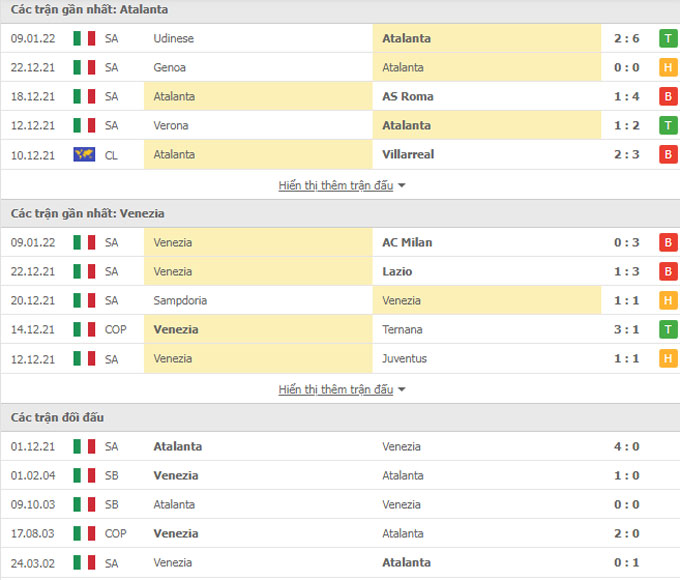Click the Champions League flag icon for Atalanta-Villarreal

click(84, 154)
